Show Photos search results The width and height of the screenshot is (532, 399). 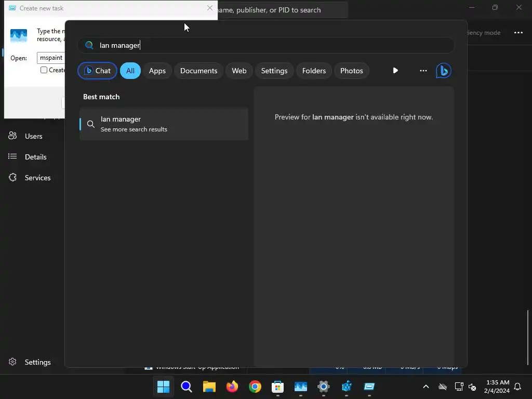coord(352,71)
